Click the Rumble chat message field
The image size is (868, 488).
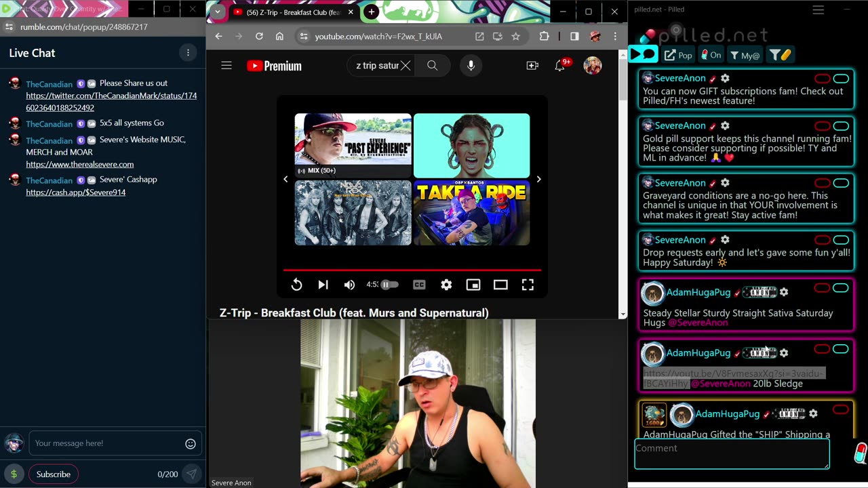pos(105,443)
